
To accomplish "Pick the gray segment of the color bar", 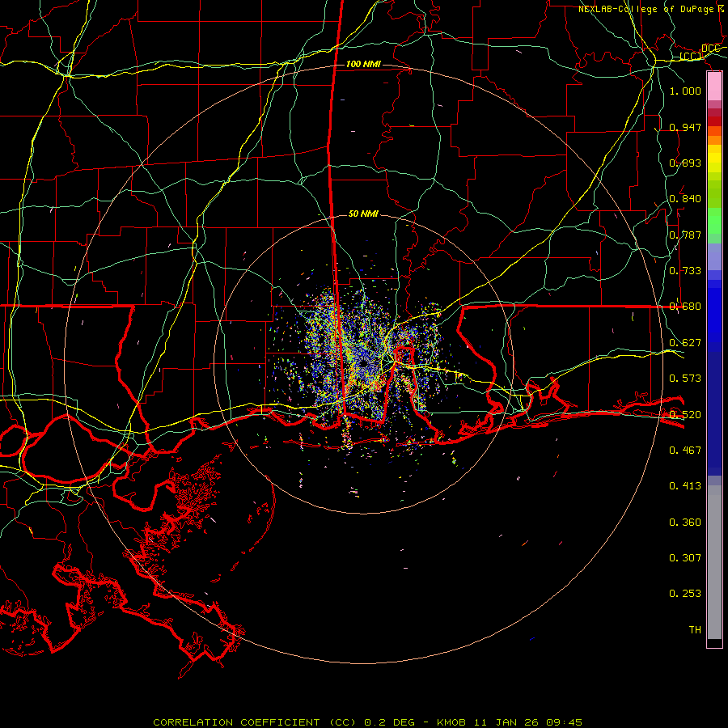I will tap(714, 562).
